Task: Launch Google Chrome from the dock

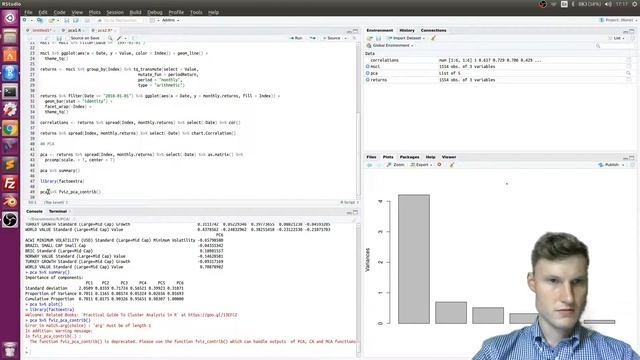Action: tap(10, 129)
